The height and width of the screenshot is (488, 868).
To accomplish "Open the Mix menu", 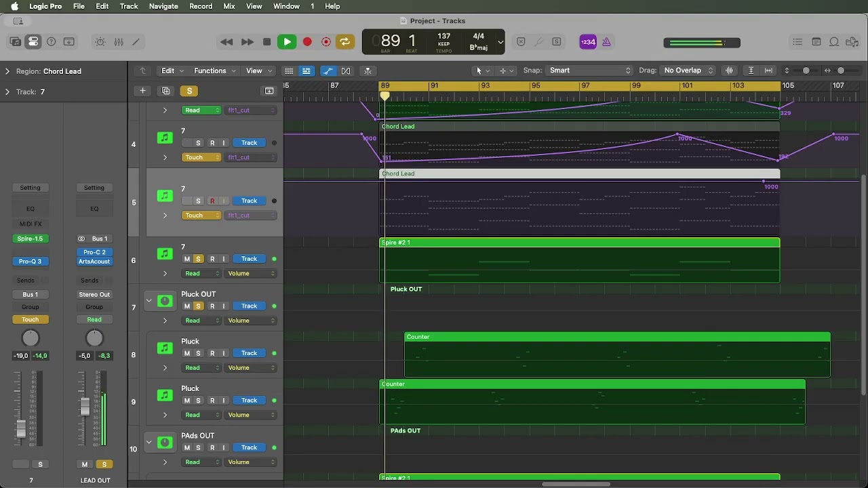I will tap(229, 6).
